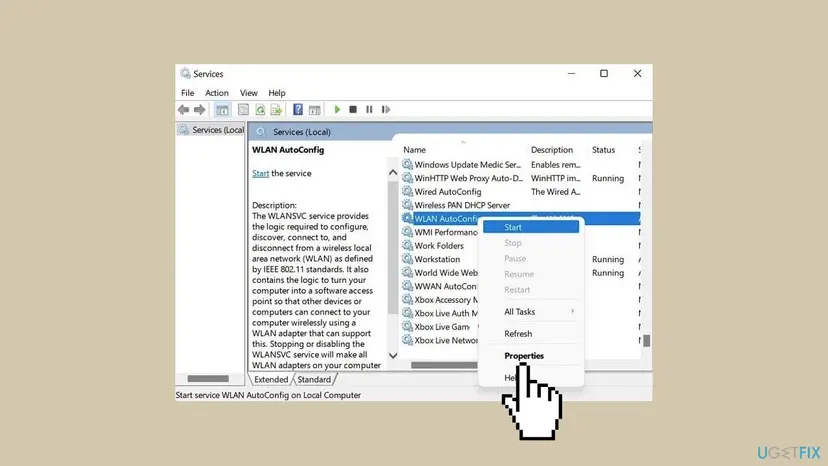828x466 pixels.
Task: Click the console tree horizontal scrollbar thumb
Action: 208,379
